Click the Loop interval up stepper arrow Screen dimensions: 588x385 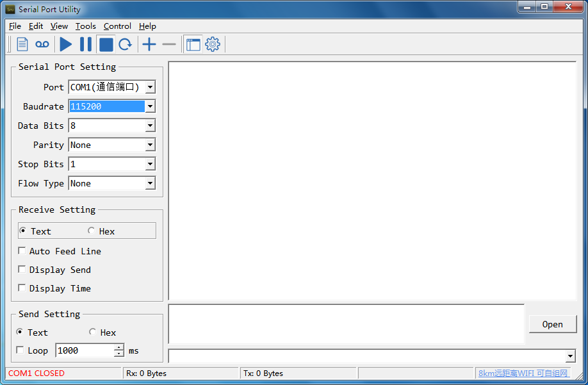point(118,347)
